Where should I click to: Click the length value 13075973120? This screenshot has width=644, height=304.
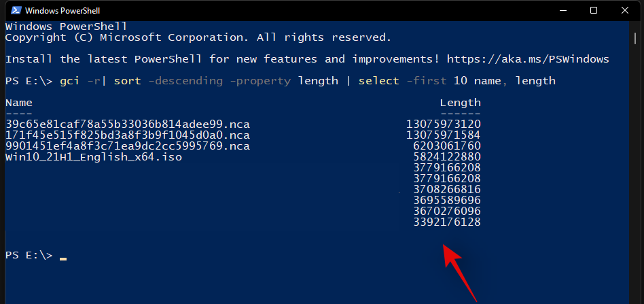point(443,124)
